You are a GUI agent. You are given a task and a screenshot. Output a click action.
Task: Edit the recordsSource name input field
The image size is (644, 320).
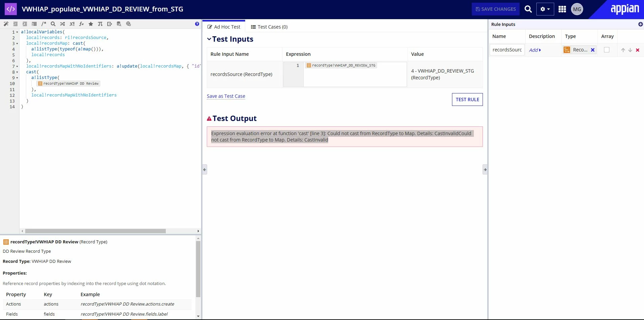(x=507, y=50)
